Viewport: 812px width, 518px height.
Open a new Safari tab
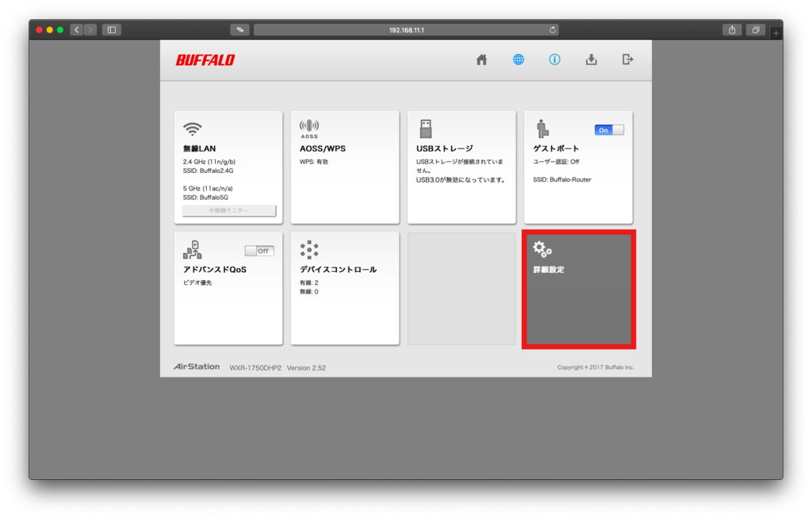(x=776, y=33)
